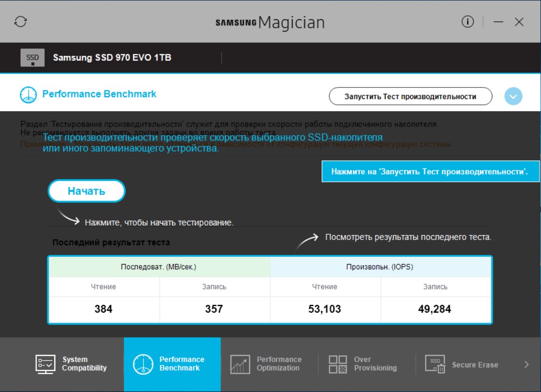Minimize the Samsung Magician window

tap(498, 22)
